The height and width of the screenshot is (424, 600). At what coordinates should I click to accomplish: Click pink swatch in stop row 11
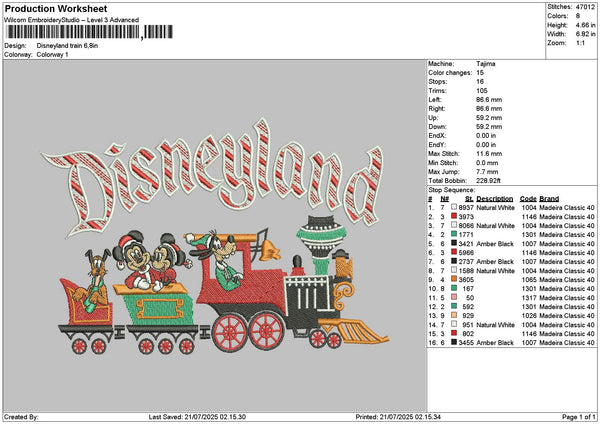point(454,297)
